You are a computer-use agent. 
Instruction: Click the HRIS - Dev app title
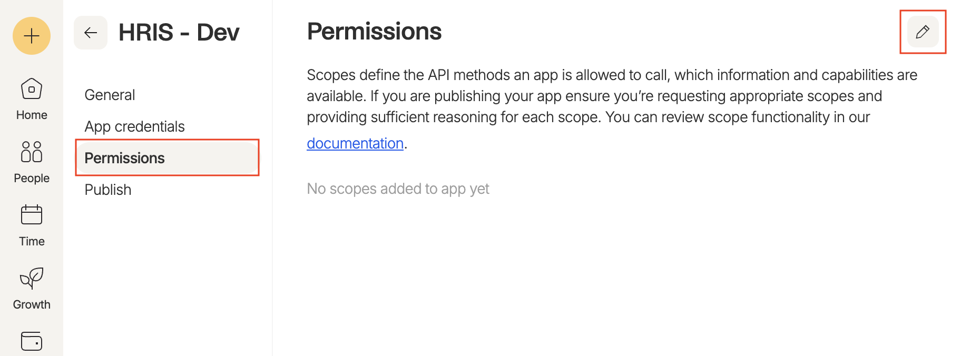[179, 32]
